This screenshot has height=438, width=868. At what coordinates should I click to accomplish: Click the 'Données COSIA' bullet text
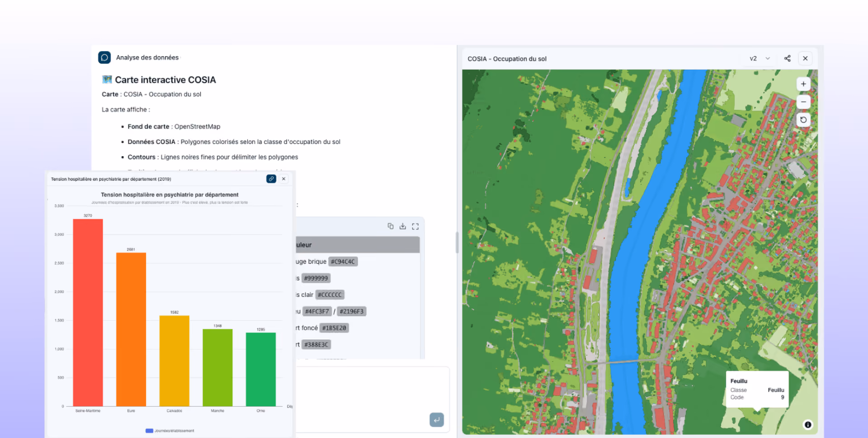(x=234, y=142)
